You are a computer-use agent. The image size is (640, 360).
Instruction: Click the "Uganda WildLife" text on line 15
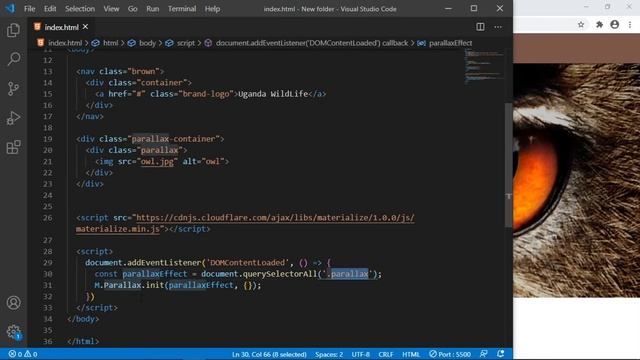[x=273, y=94]
